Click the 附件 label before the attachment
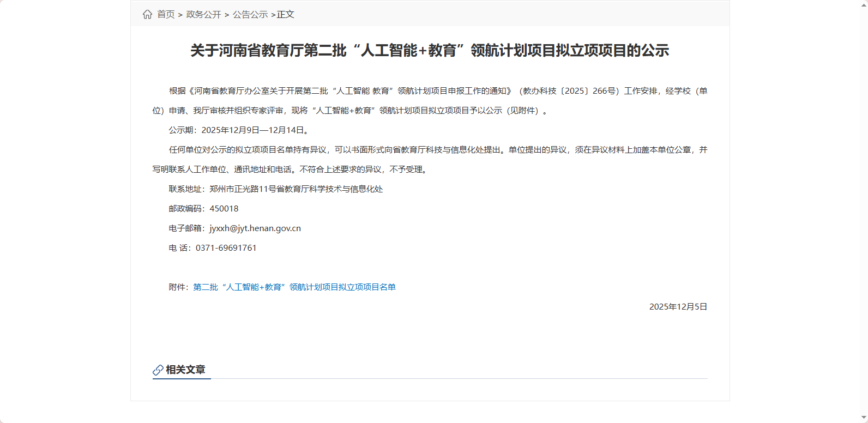This screenshot has width=868, height=423. tap(179, 287)
